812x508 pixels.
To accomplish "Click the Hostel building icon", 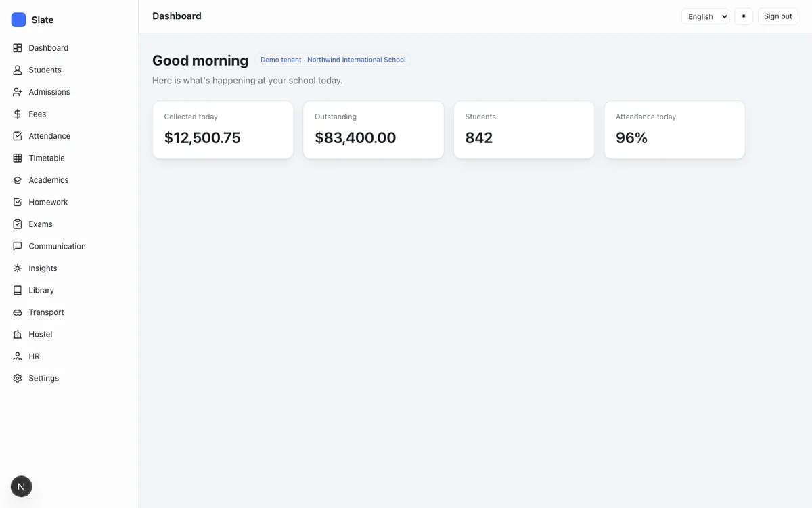I will click(x=18, y=334).
